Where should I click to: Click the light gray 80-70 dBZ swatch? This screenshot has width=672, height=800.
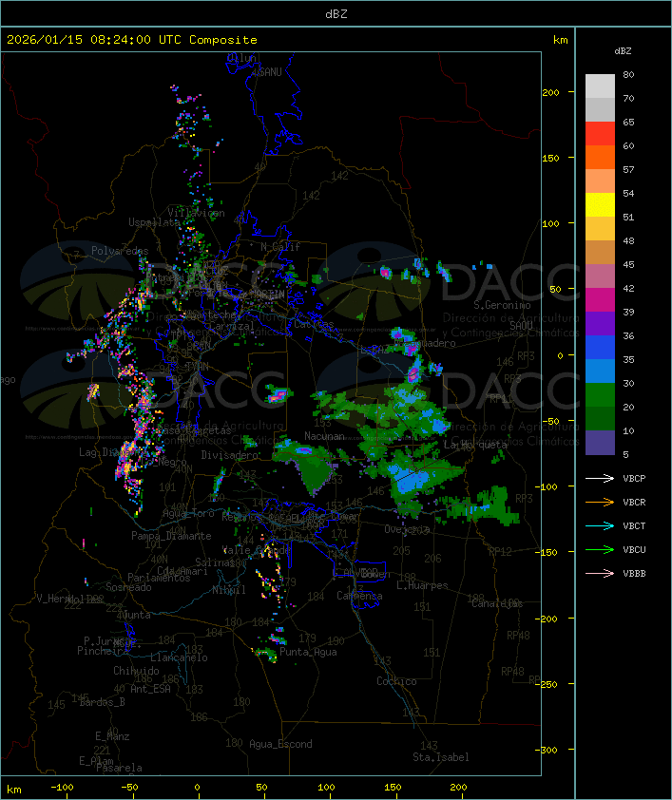(600, 86)
